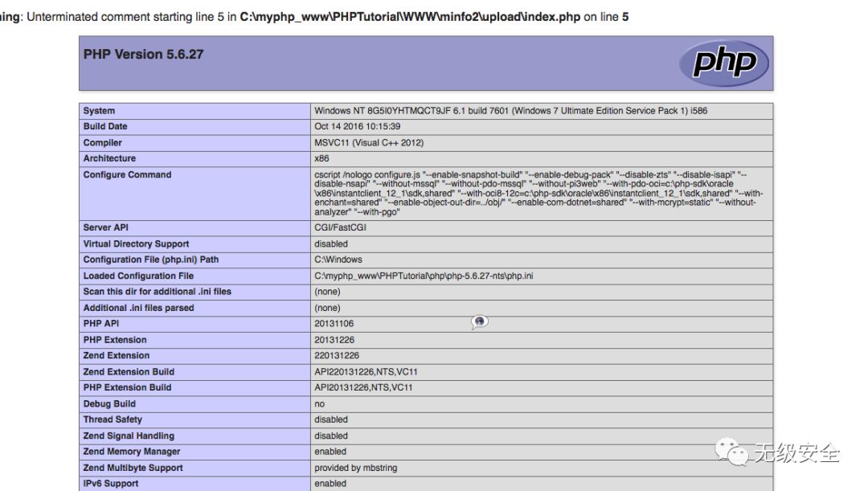Click the PHP logo image
The height and width of the screenshot is (491, 868).
pos(723,63)
